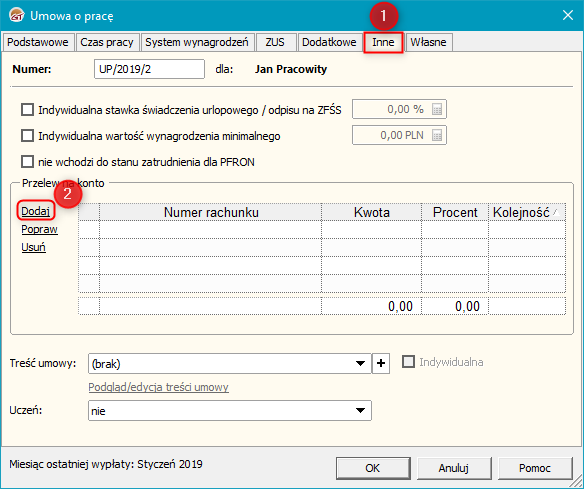Click the plus icon beside Treść umowy
This screenshot has width=584, height=489.
pos(381,363)
